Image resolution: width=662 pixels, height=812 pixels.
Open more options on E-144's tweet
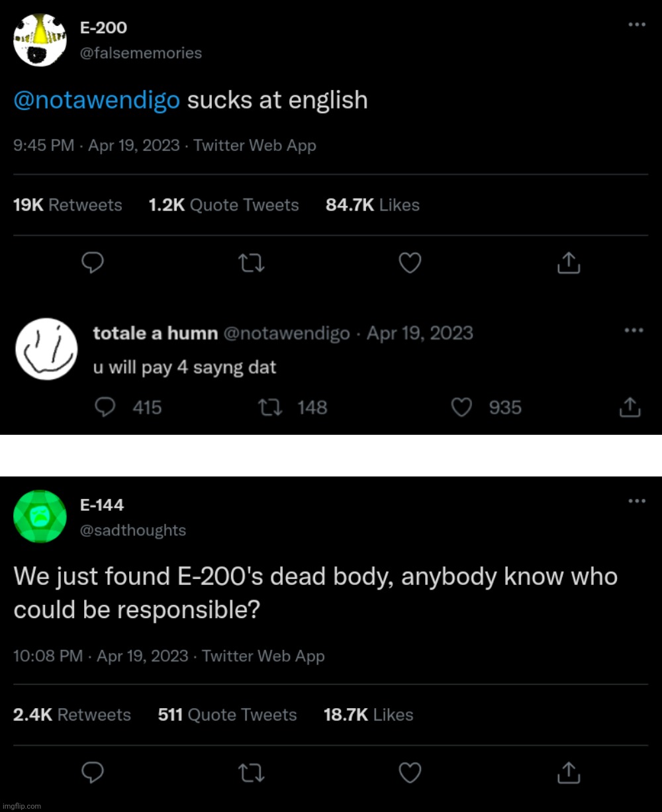pyautogui.click(x=636, y=501)
